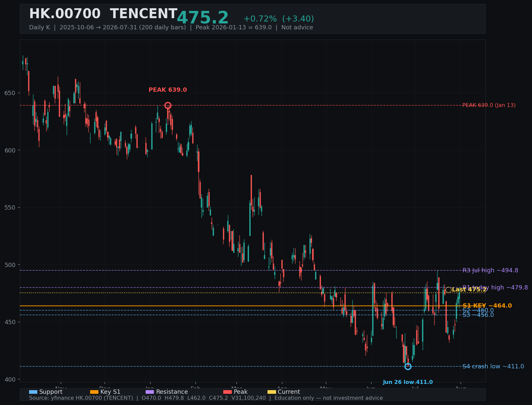The image size is (532, 405).
Task: Click the 'S4 crash low ~411.0' label
Action: (493, 366)
